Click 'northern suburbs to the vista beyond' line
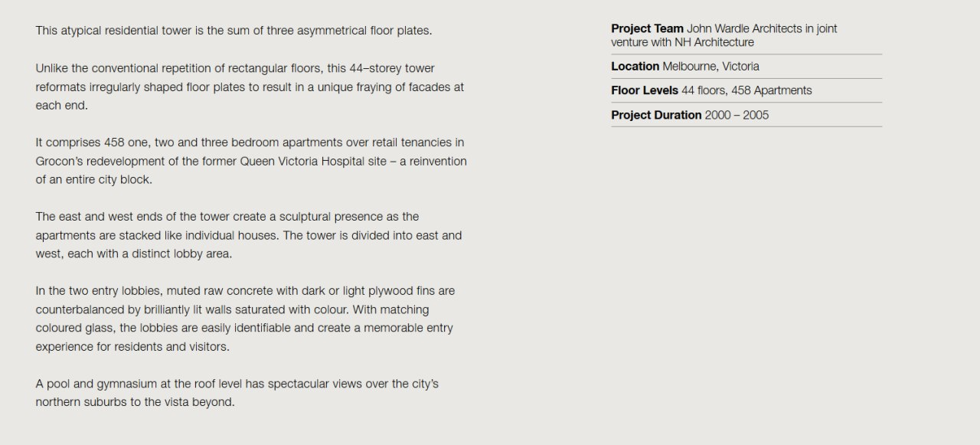The width and height of the screenshot is (980, 445). click(x=135, y=402)
